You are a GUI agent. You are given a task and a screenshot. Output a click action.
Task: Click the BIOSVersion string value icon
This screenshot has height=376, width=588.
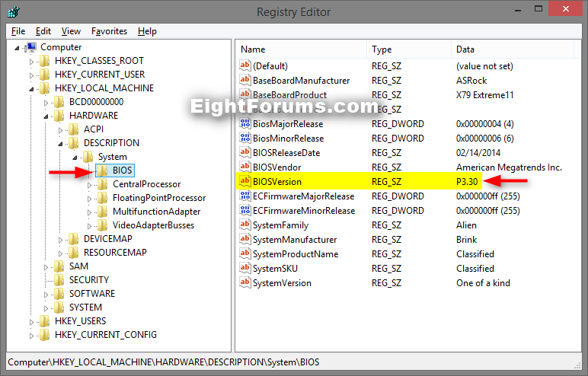click(245, 182)
